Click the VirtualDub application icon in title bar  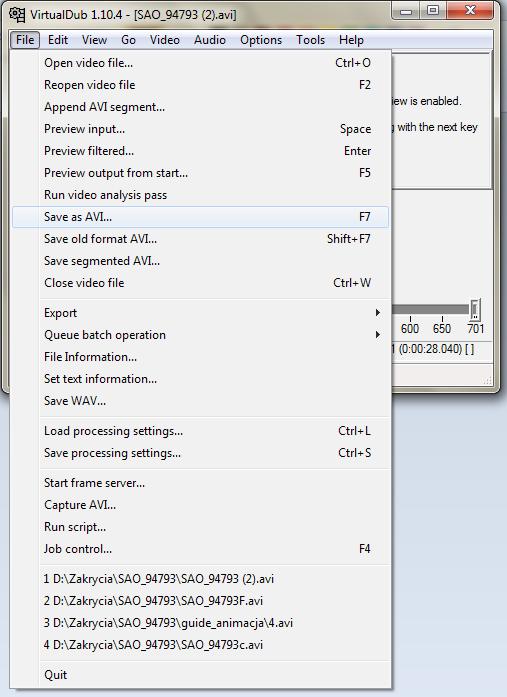tap(17, 14)
